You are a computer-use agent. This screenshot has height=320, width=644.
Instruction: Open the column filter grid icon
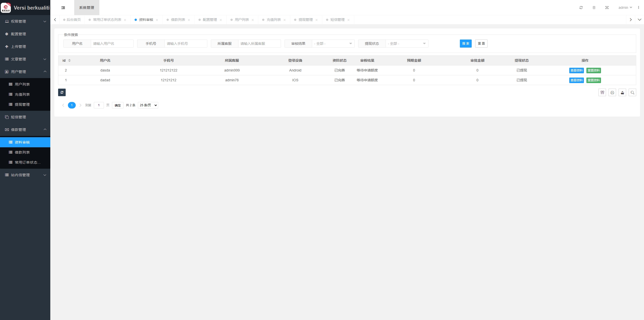pos(602,93)
